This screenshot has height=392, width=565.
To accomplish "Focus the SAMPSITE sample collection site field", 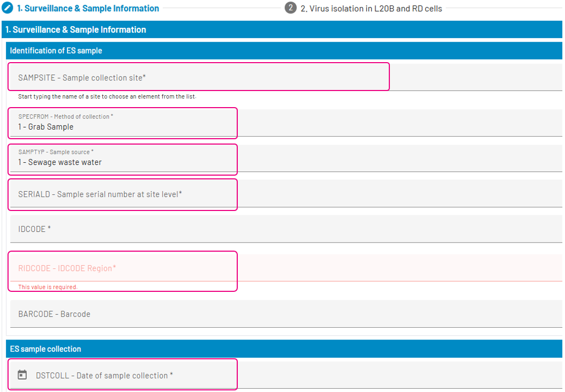I will (198, 78).
